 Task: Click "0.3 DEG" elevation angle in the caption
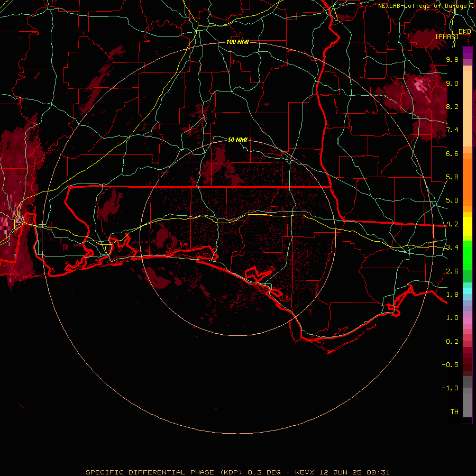click(x=264, y=472)
